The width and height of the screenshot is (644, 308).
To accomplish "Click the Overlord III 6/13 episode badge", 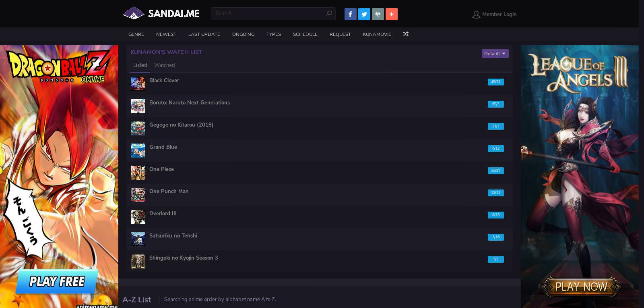I will coord(495,215).
